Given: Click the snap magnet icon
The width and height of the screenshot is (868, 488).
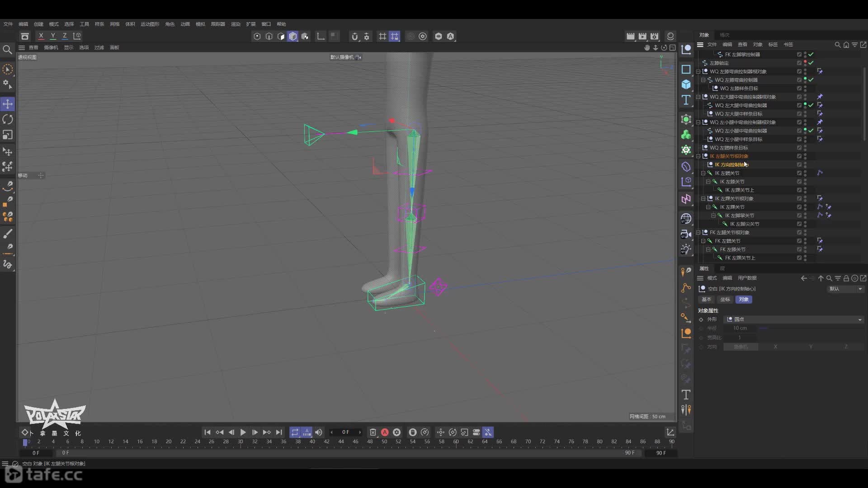Looking at the screenshot, I should pyautogui.click(x=354, y=37).
